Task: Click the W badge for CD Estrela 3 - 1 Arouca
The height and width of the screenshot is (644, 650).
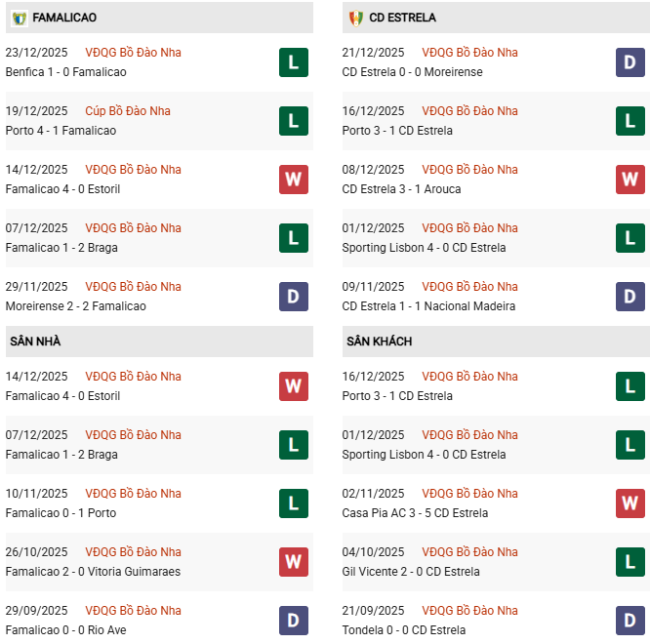Action: pyautogui.click(x=630, y=180)
